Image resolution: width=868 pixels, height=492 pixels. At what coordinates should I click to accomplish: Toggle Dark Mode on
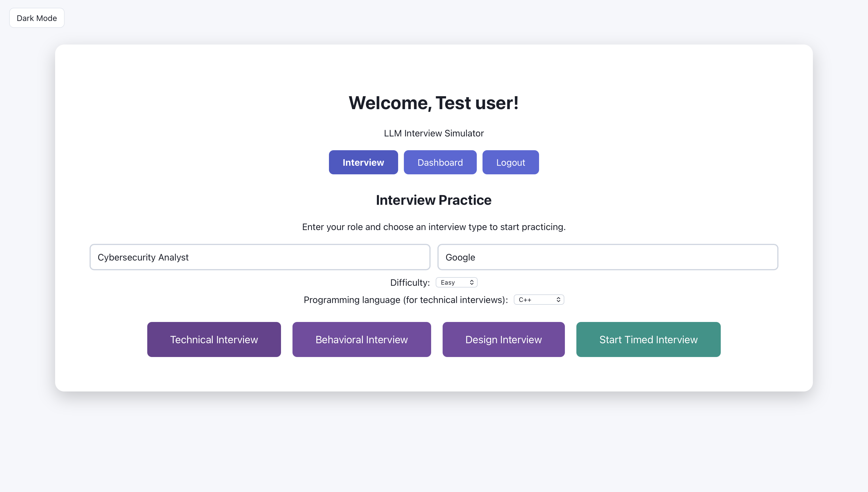pyautogui.click(x=36, y=18)
